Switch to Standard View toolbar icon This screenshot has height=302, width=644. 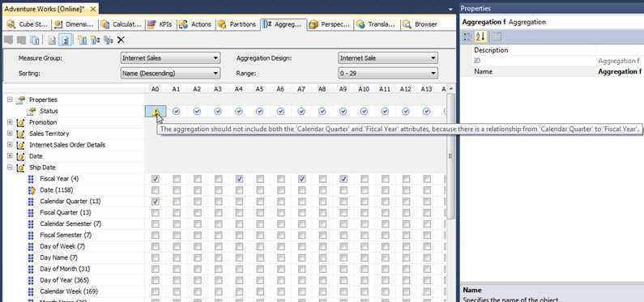[x=52, y=40]
